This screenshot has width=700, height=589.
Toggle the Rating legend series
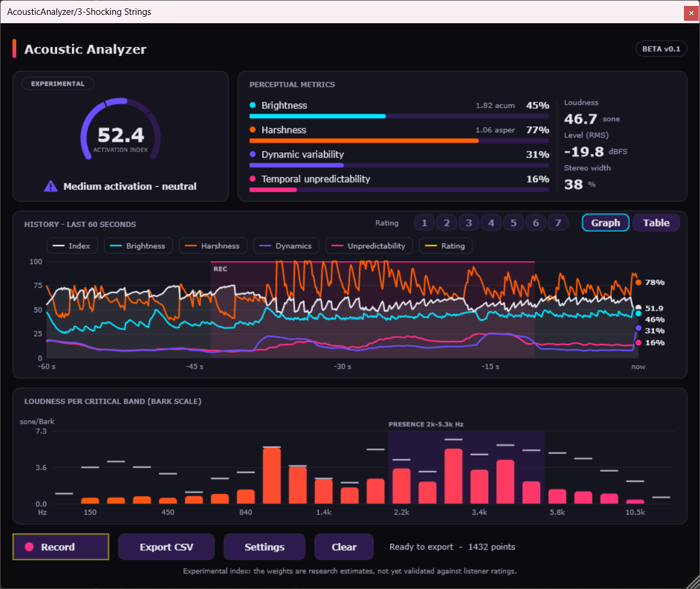tap(445, 246)
